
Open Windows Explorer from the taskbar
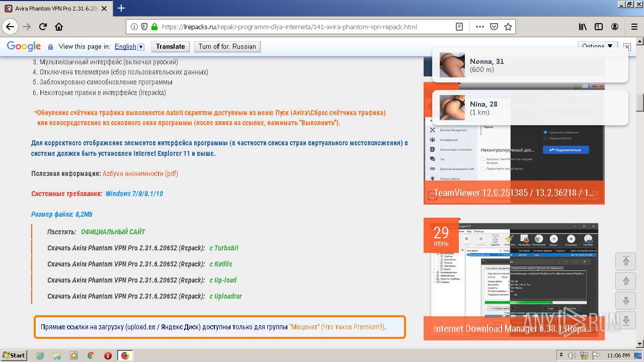click(x=57, y=355)
